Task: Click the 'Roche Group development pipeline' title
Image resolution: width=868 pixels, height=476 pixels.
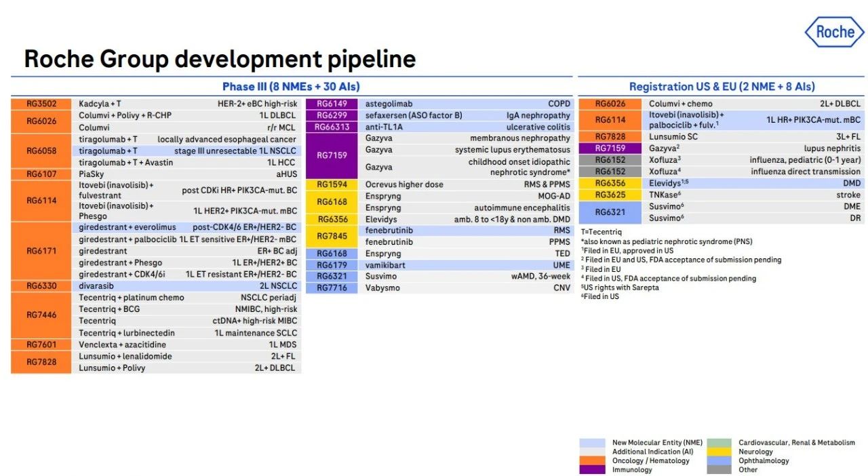Action: coord(220,59)
